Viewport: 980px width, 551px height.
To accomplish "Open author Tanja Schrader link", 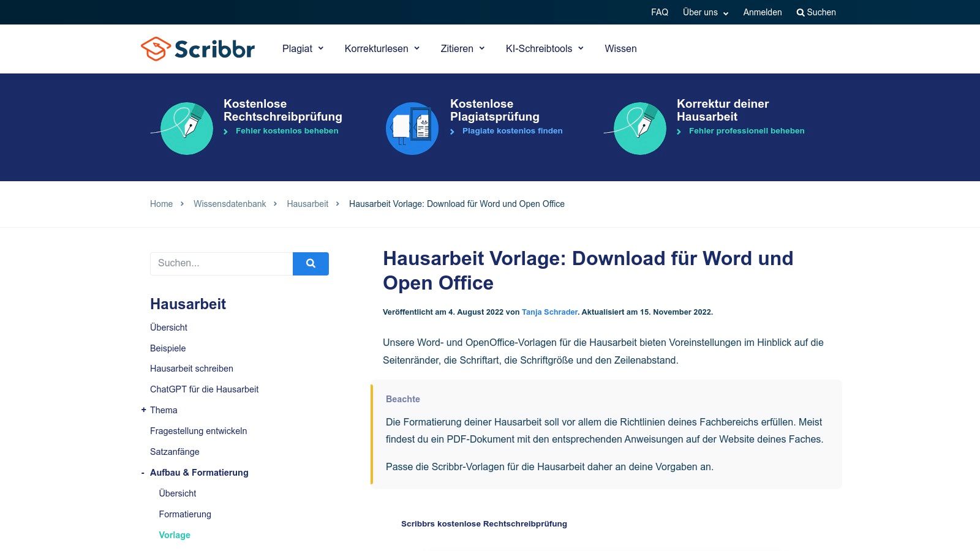I will (549, 312).
